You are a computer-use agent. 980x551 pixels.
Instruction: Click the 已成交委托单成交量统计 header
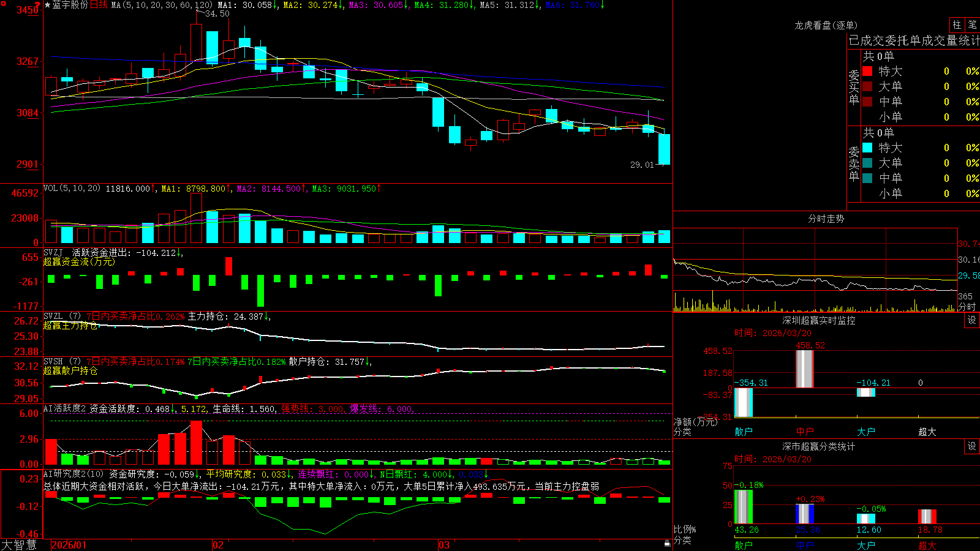pos(914,40)
